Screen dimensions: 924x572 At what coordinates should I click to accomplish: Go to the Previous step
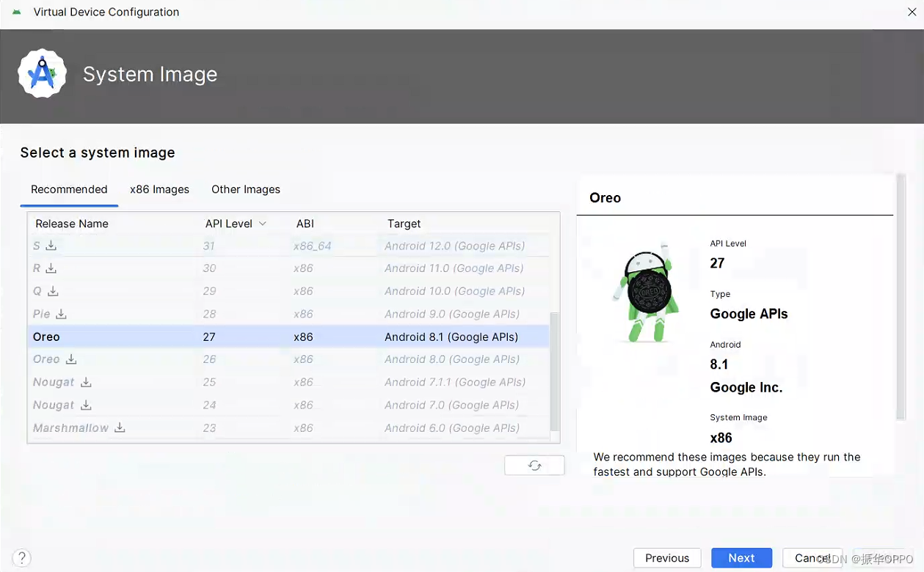tap(667, 558)
